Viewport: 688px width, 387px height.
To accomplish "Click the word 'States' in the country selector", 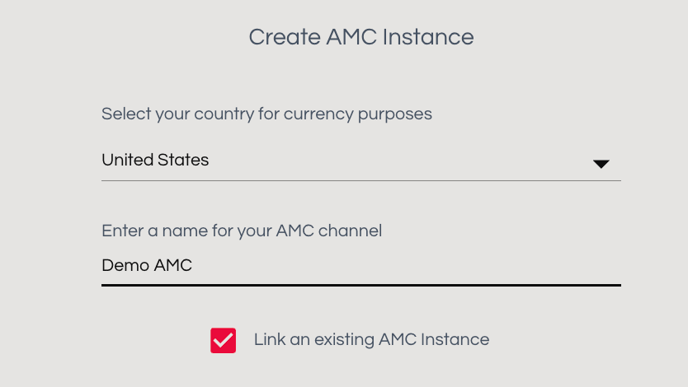I will click(x=183, y=160).
